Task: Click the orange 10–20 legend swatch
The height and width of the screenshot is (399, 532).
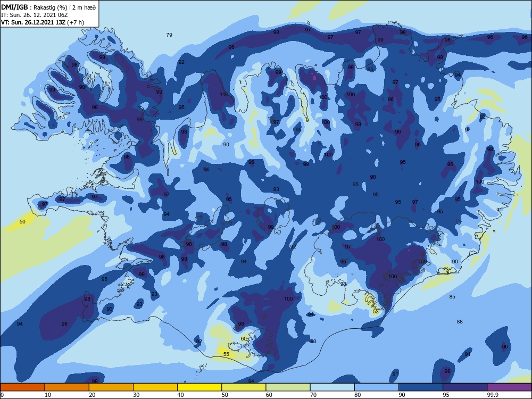Action: pyautogui.click(x=67, y=387)
